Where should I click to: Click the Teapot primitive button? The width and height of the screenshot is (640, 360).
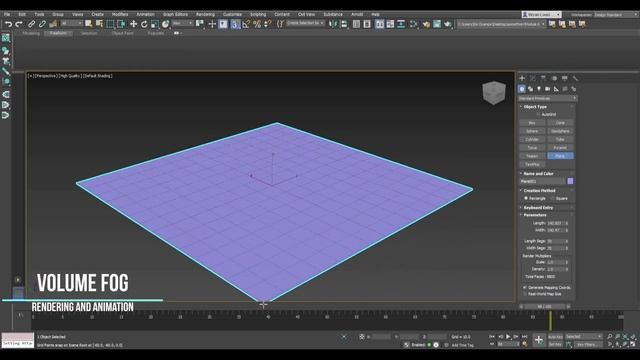(x=532, y=156)
